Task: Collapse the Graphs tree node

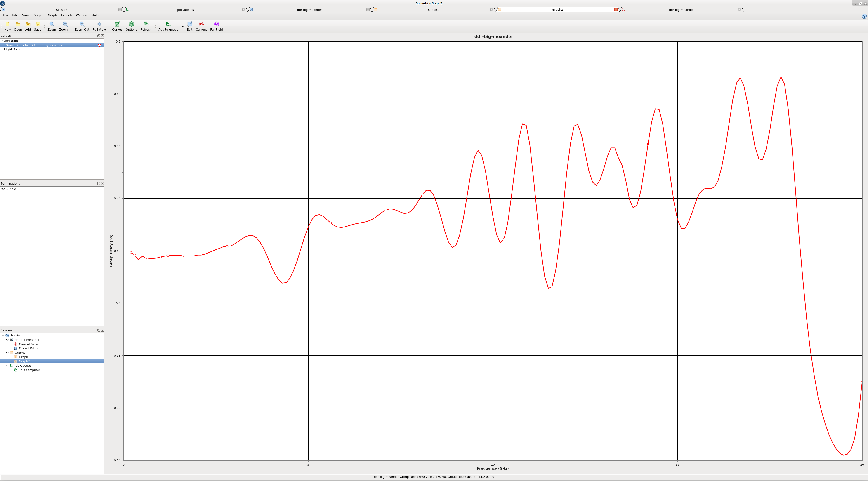Action: click(x=7, y=353)
